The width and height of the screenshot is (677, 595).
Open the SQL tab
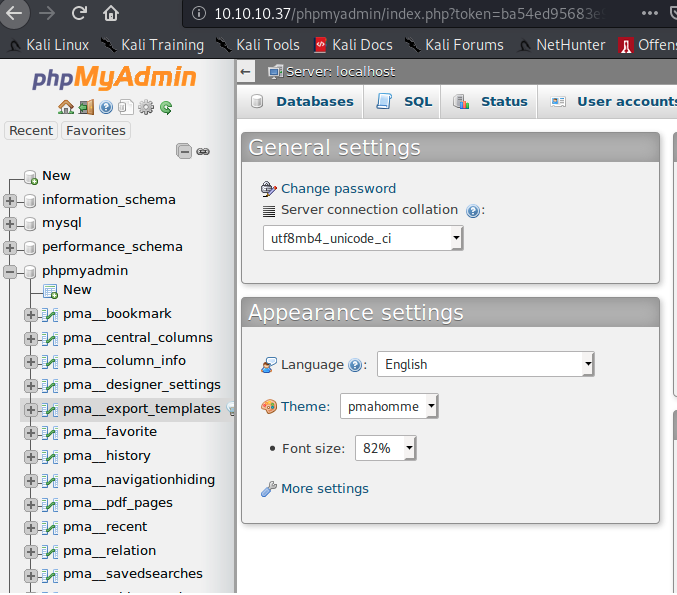(403, 101)
